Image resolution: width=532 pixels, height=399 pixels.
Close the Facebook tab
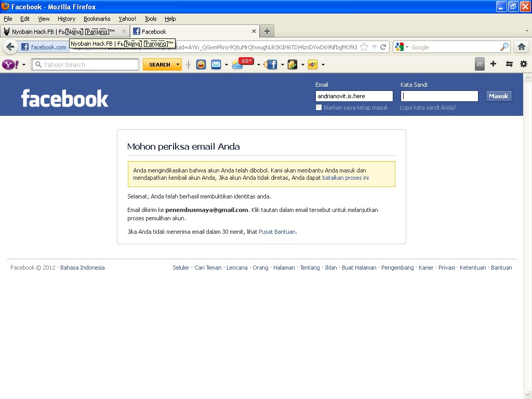(254, 31)
